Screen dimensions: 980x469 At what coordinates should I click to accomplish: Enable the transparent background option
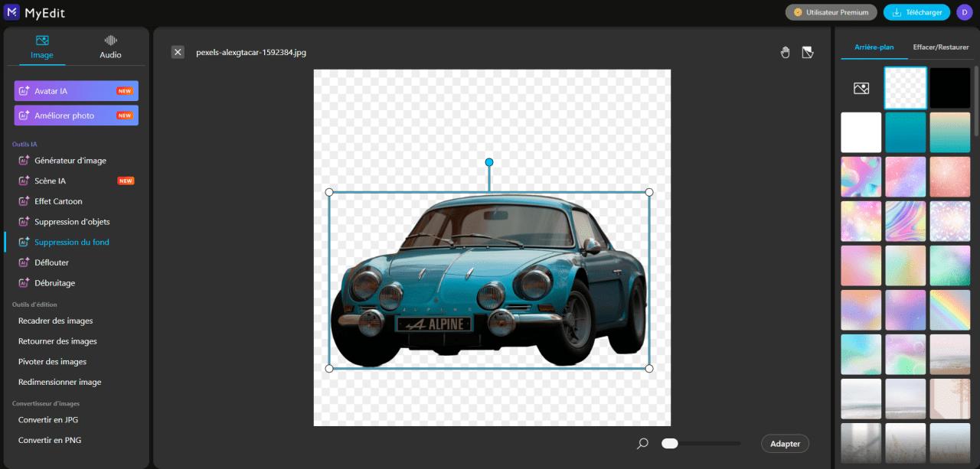tap(905, 87)
